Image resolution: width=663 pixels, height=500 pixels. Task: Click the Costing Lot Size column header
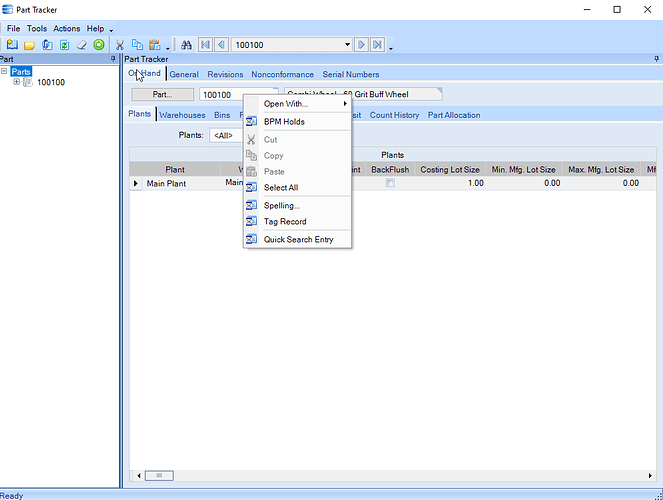(x=450, y=169)
